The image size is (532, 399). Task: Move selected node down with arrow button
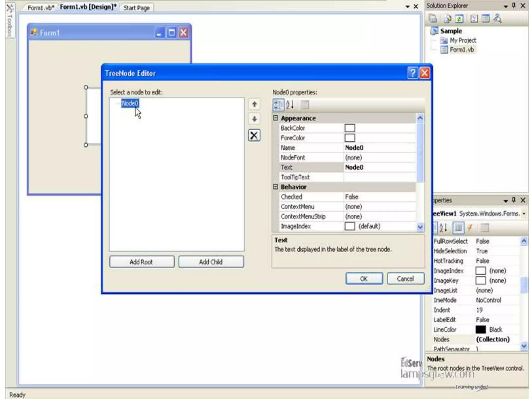254,119
